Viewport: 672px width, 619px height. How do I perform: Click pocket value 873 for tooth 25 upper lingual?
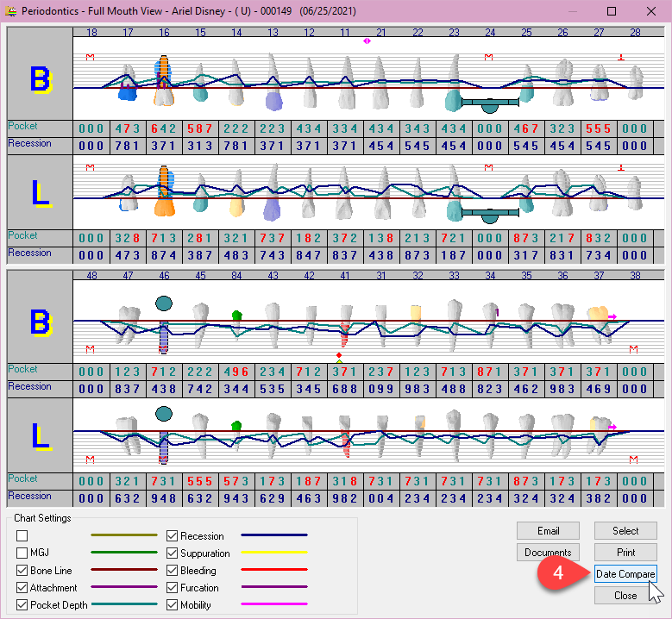(x=526, y=238)
